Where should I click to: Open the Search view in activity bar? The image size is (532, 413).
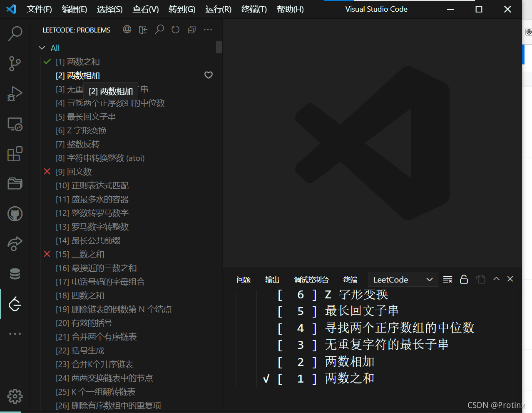tap(15, 33)
